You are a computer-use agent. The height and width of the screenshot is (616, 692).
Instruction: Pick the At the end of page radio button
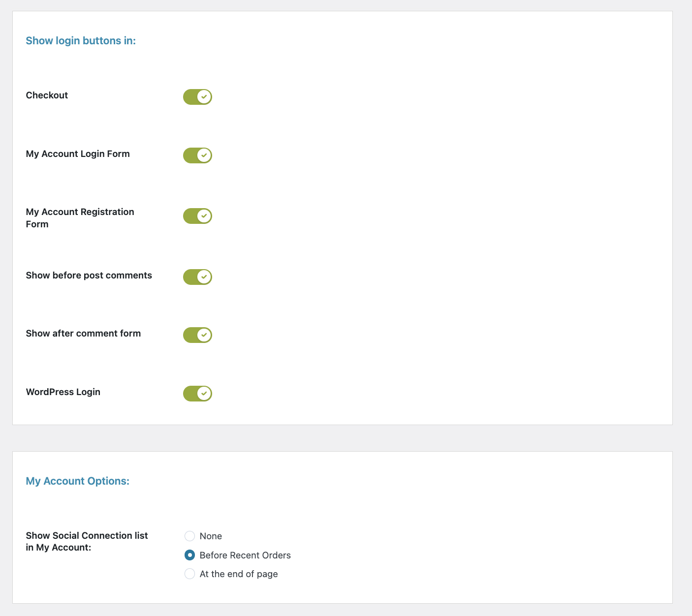(x=189, y=574)
